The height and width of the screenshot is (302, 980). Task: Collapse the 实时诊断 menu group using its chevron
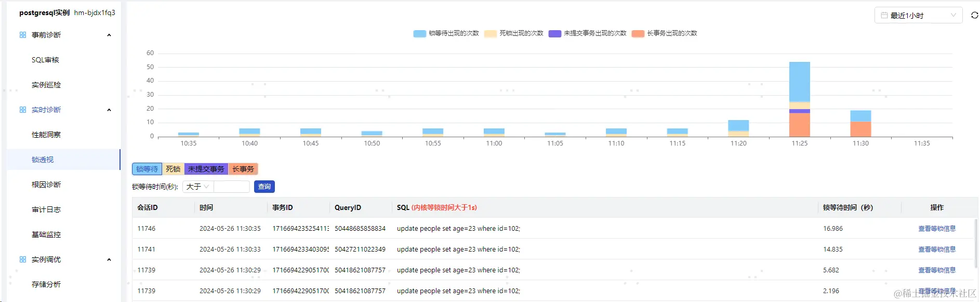pos(109,110)
